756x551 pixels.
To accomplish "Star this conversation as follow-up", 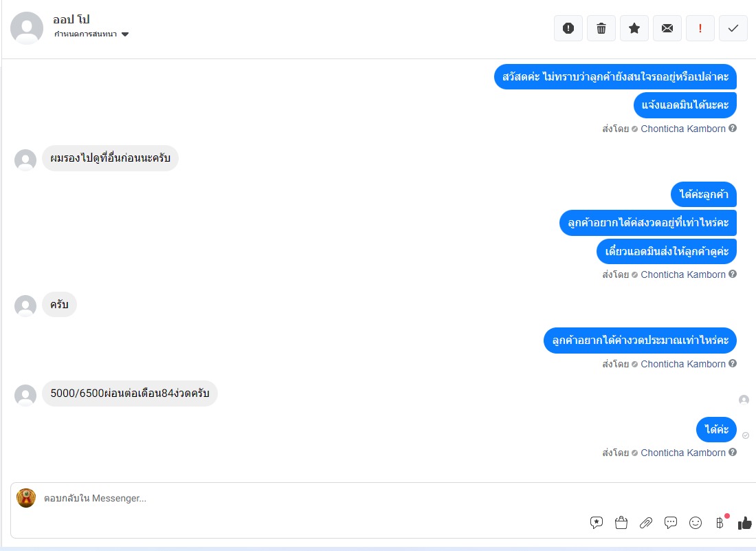I will 634,28.
